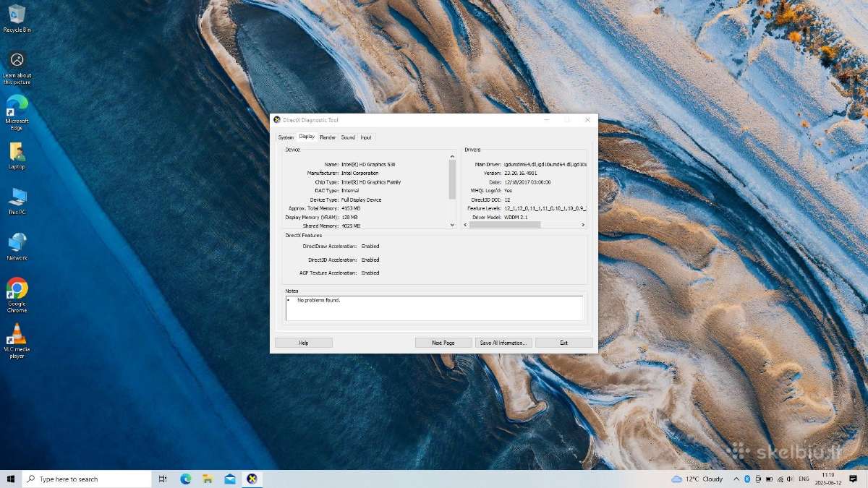Screen dimensions: 868x488
Task: Click the Help button
Action: (x=304, y=343)
